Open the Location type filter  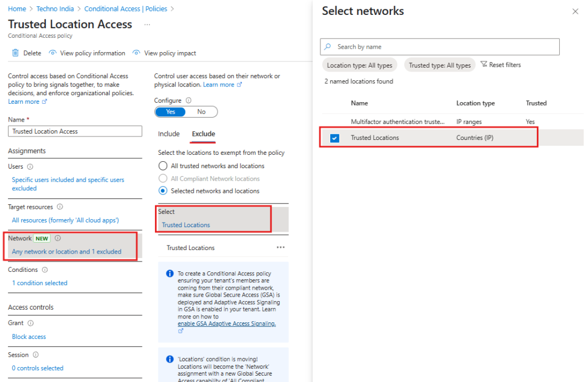(359, 65)
